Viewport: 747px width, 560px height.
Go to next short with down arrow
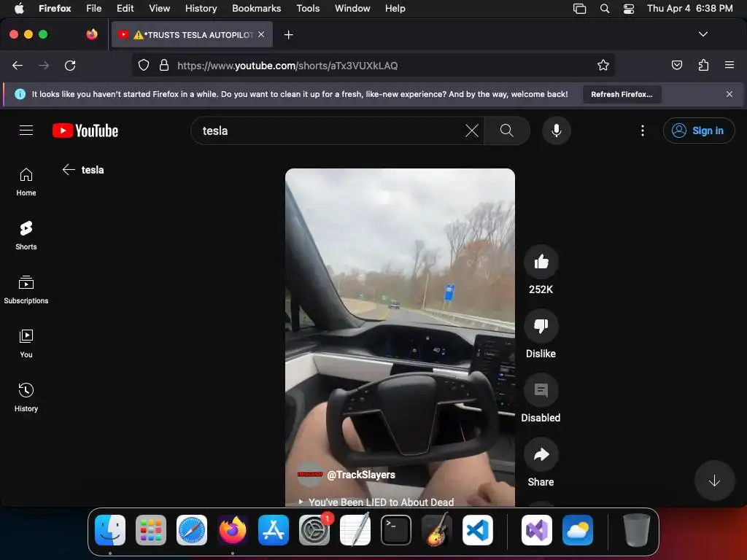[714, 481]
